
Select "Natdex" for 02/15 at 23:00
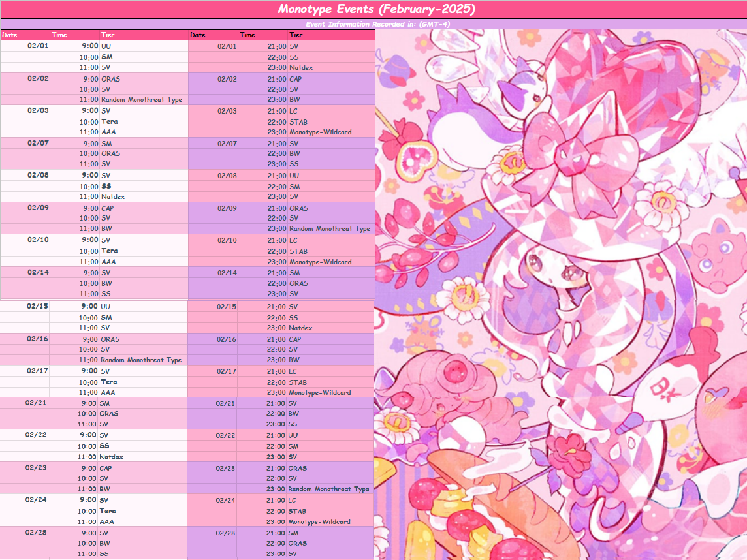(x=300, y=328)
